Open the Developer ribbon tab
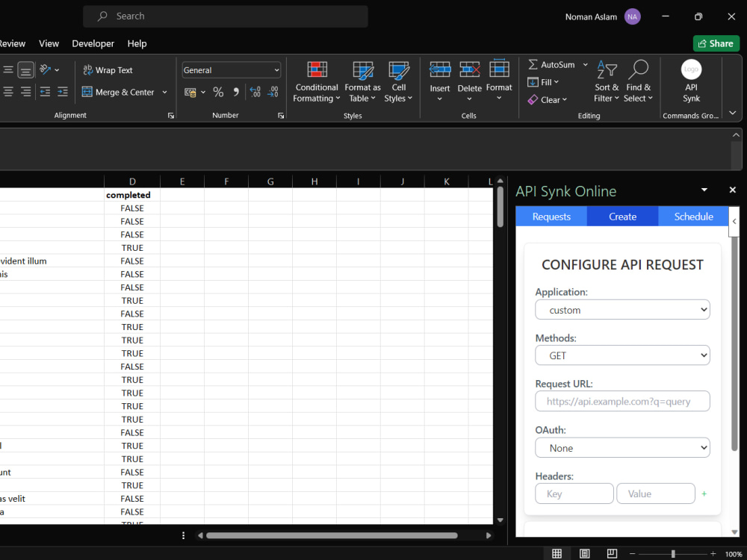747x560 pixels. [x=93, y=43]
